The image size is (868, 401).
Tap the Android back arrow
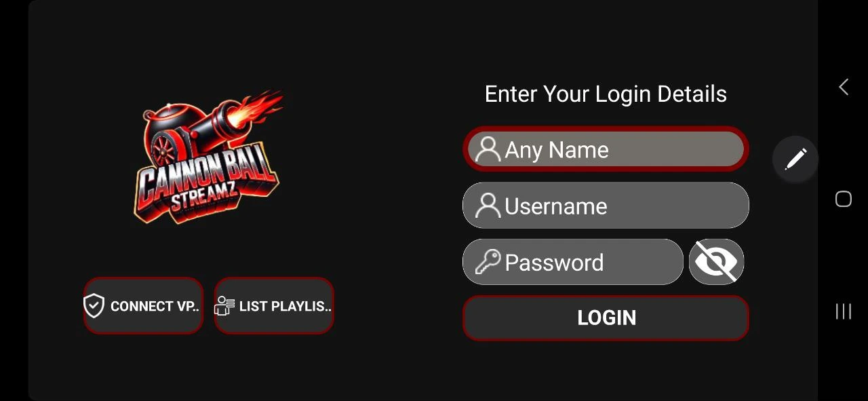844,87
